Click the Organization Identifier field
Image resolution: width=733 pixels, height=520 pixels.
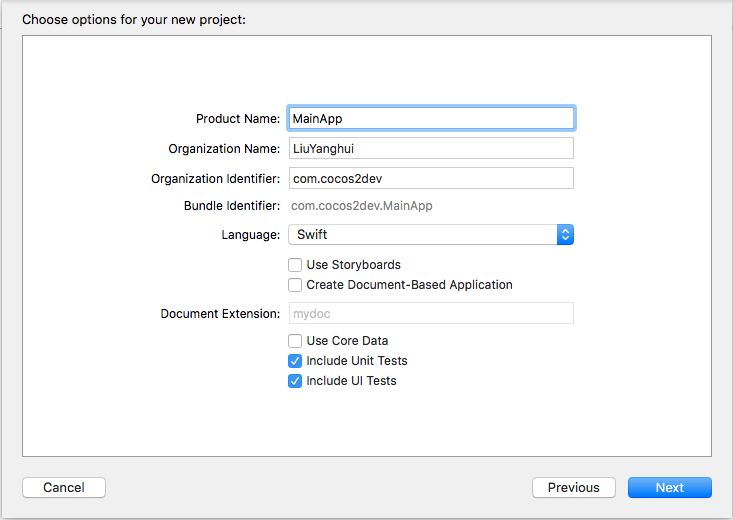pos(431,178)
